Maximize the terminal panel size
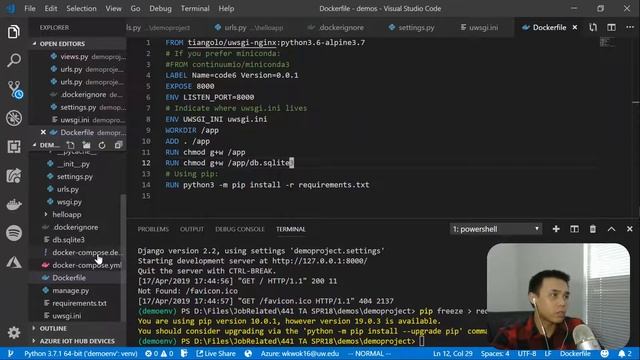The height and width of the screenshot is (360, 640). (611, 229)
